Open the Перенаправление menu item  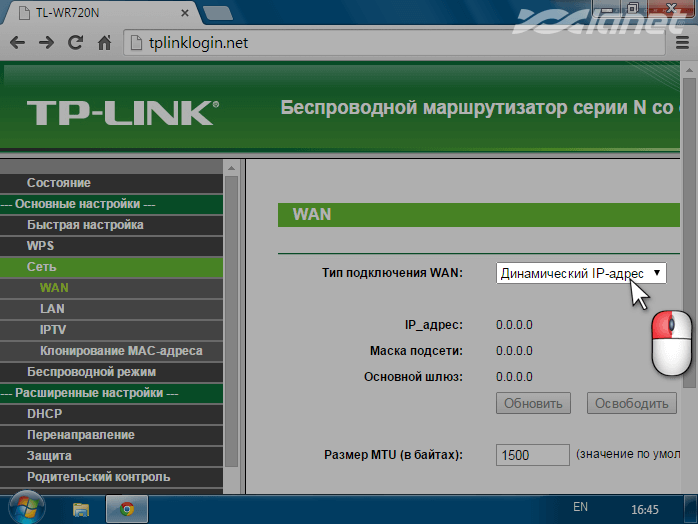(x=111, y=435)
